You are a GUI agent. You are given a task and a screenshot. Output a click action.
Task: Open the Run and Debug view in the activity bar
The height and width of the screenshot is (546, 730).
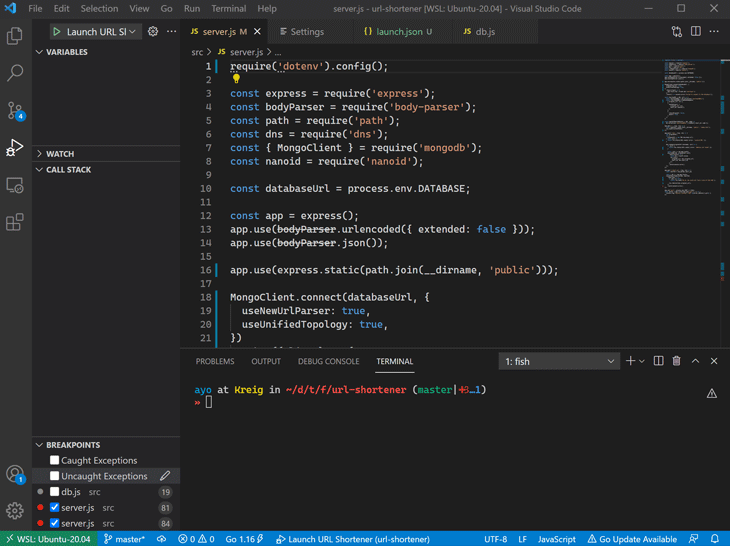[15, 148]
